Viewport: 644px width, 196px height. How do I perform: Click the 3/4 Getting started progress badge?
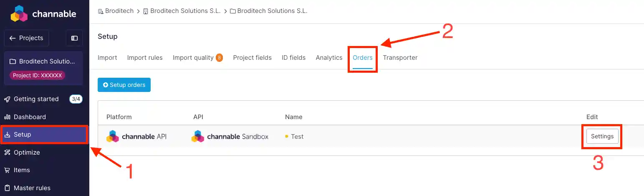(x=76, y=99)
